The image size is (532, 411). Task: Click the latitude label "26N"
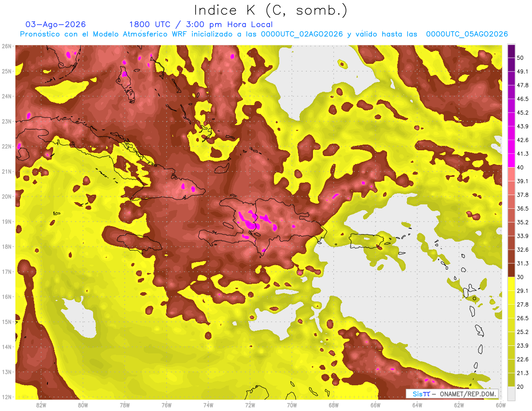click(7, 46)
